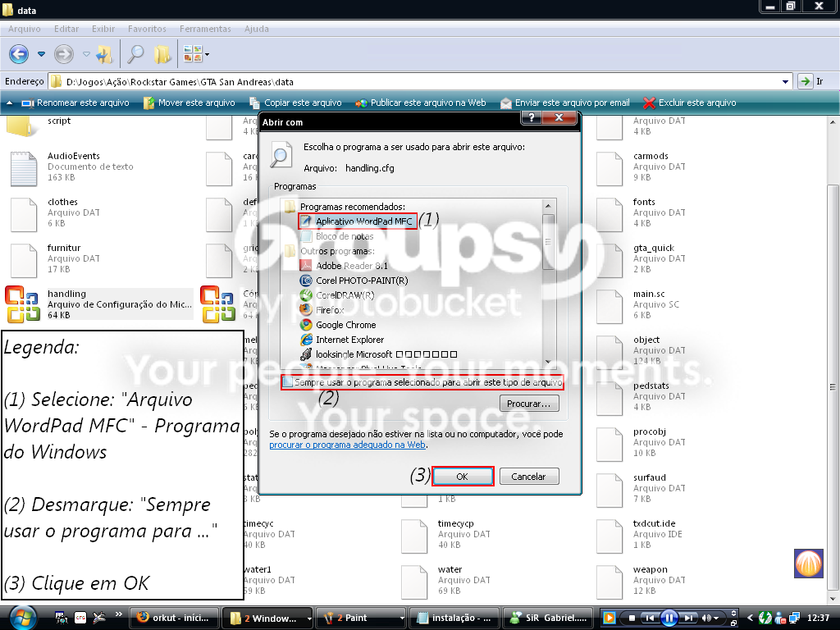The height and width of the screenshot is (630, 840).
Task: Open the Views dropdown arrow
Action: tap(208, 54)
